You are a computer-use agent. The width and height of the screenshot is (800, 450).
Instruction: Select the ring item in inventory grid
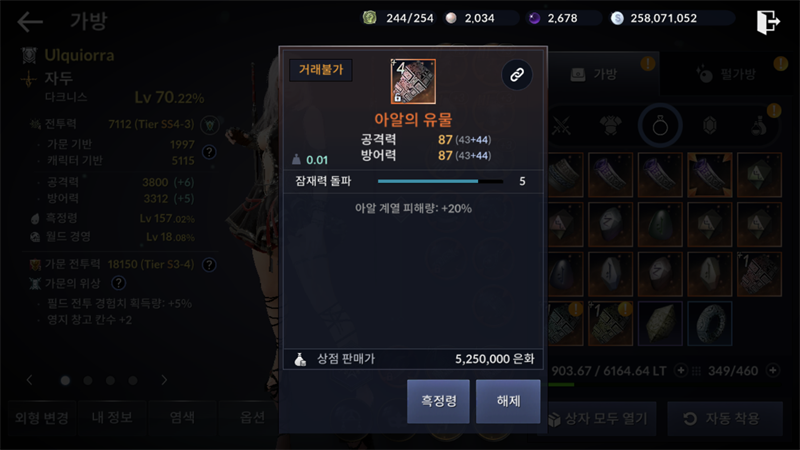pyautogui.click(x=710, y=323)
